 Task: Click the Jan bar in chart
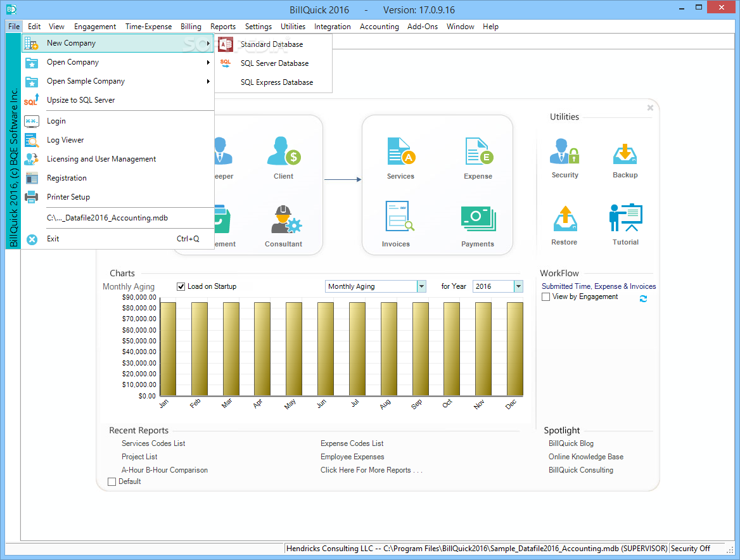click(x=168, y=348)
